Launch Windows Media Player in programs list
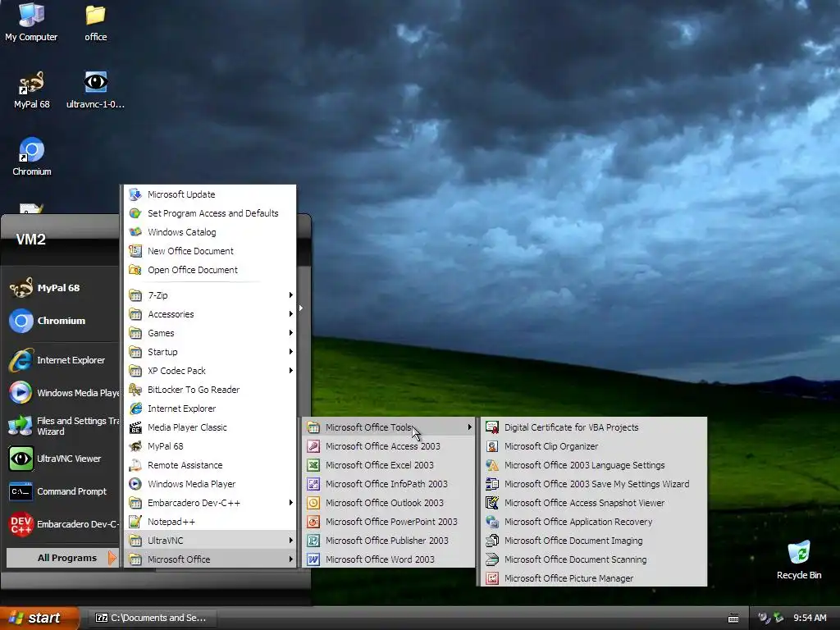This screenshot has width=840, height=630. pos(210,484)
